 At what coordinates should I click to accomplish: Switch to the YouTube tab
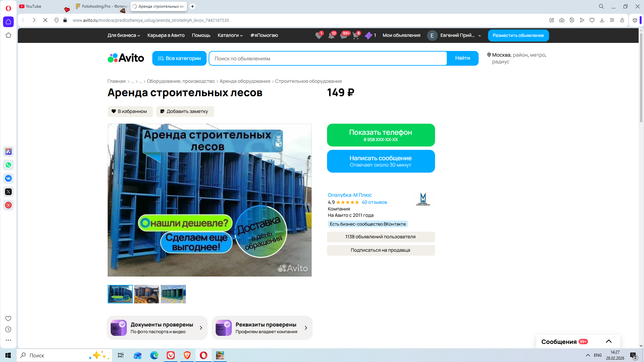pyautogui.click(x=34, y=6)
